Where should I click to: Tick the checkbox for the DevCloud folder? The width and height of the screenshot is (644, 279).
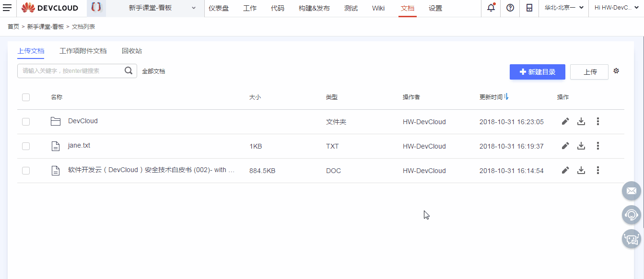coord(25,121)
